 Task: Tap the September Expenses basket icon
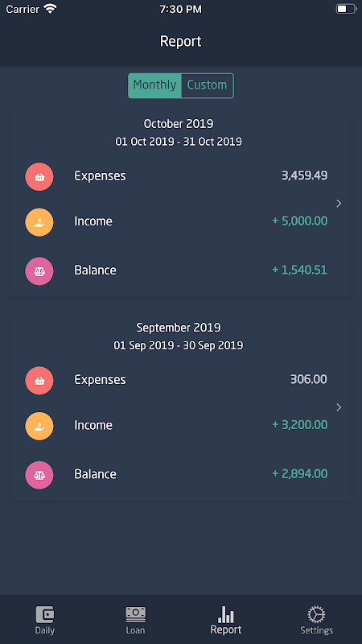click(x=39, y=380)
